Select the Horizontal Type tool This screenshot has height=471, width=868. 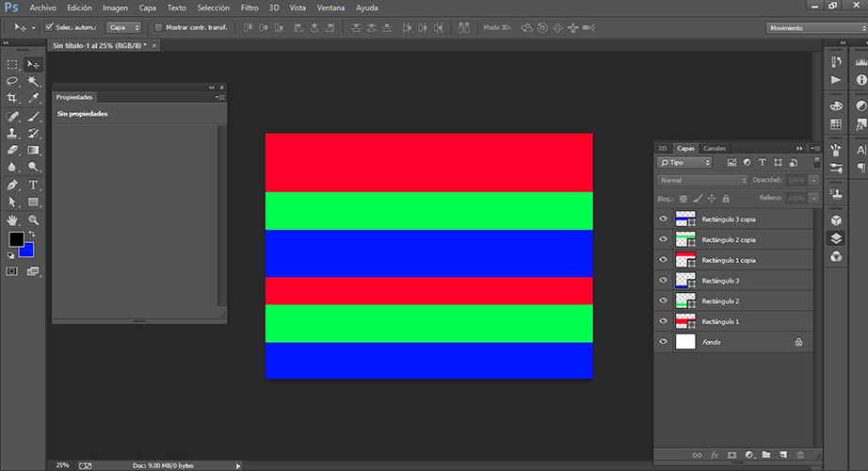click(x=33, y=185)
